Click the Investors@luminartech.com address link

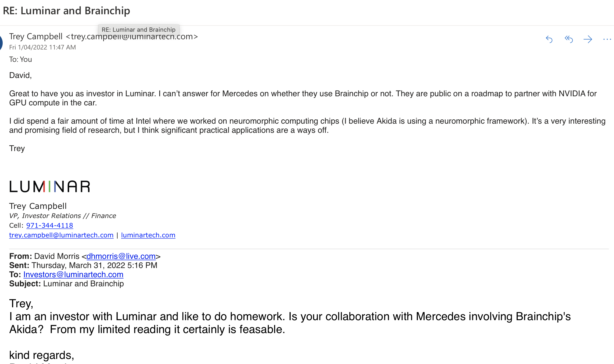point(73,274)
